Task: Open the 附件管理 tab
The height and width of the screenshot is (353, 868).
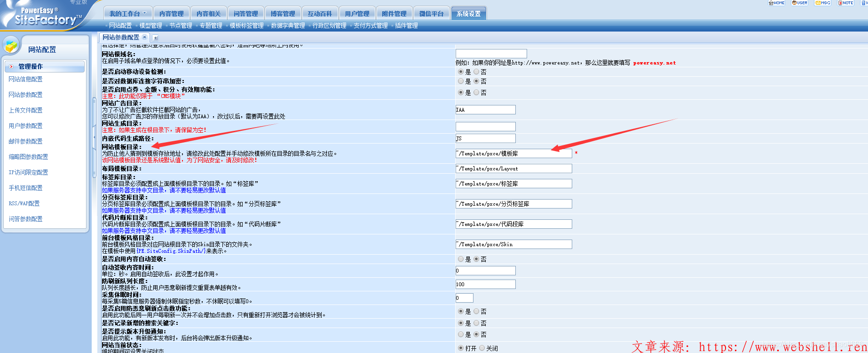Action: click(x=394, y=14)
